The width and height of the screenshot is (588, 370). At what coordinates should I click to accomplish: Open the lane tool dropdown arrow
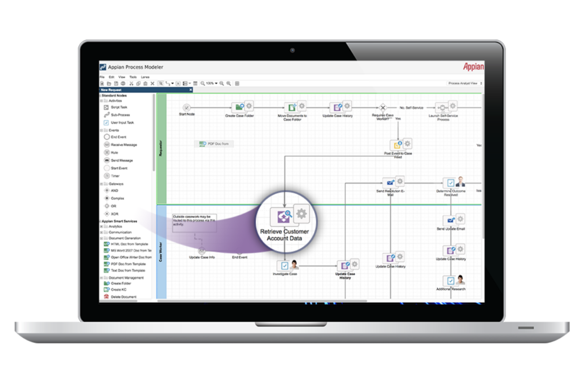pyautogui.click(x=189, y=84)
